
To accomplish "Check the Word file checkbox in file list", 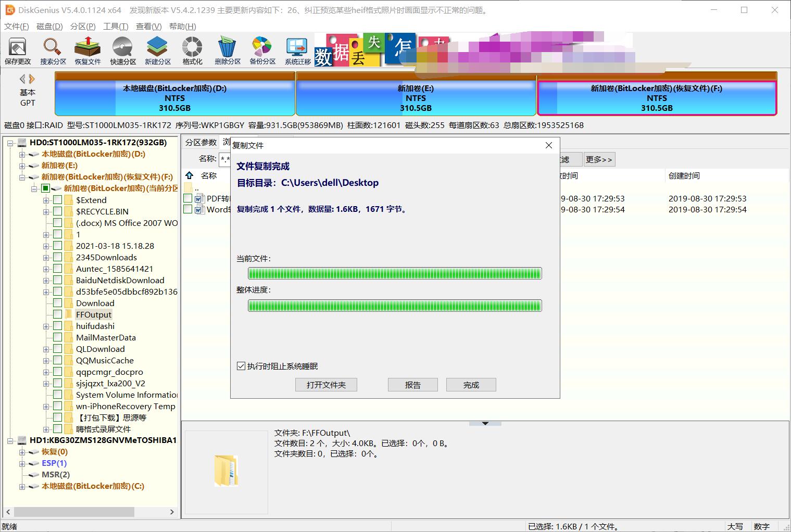I will (x=188, y=209).
